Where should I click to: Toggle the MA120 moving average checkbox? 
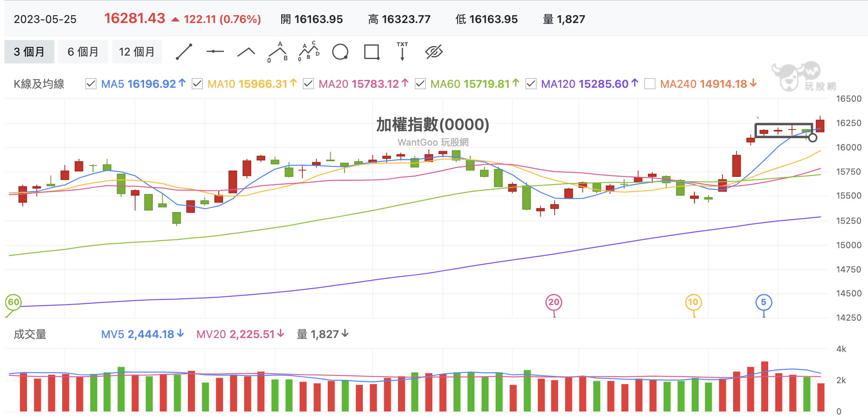click(x=531, y=84)
